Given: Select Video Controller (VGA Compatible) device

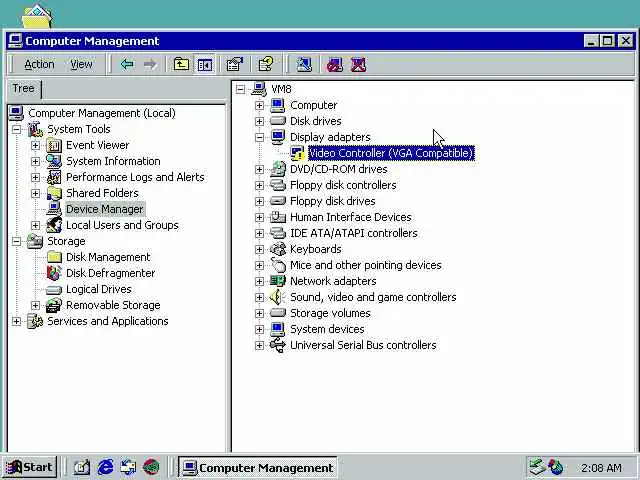Looking at the screenshot, I should [x=391, y=153].
